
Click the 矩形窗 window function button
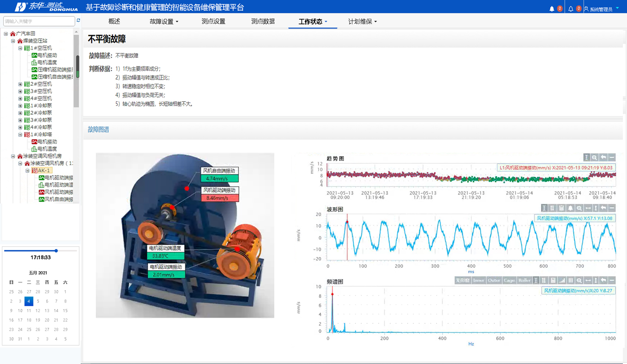tap(462, 280)
